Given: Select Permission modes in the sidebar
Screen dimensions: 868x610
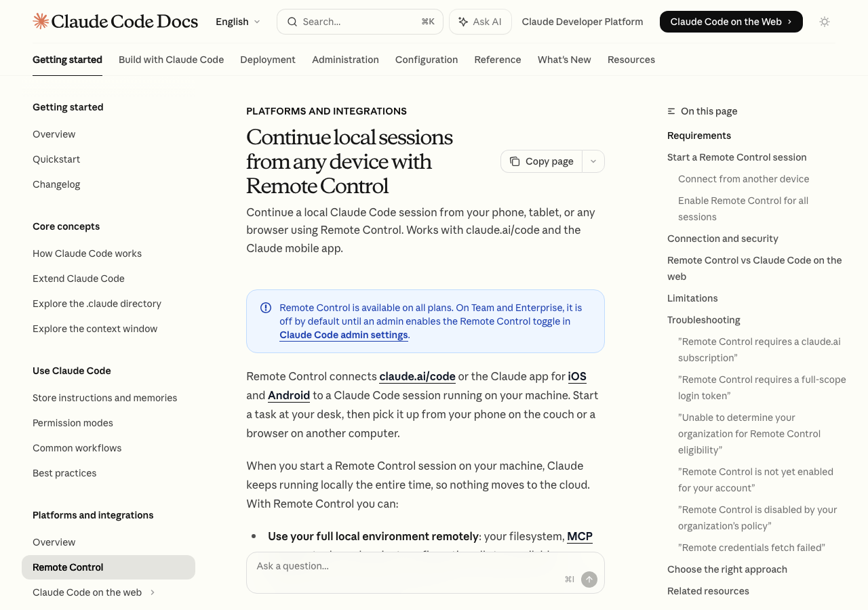Looking at the screenshot, I should tap(73, 423).
